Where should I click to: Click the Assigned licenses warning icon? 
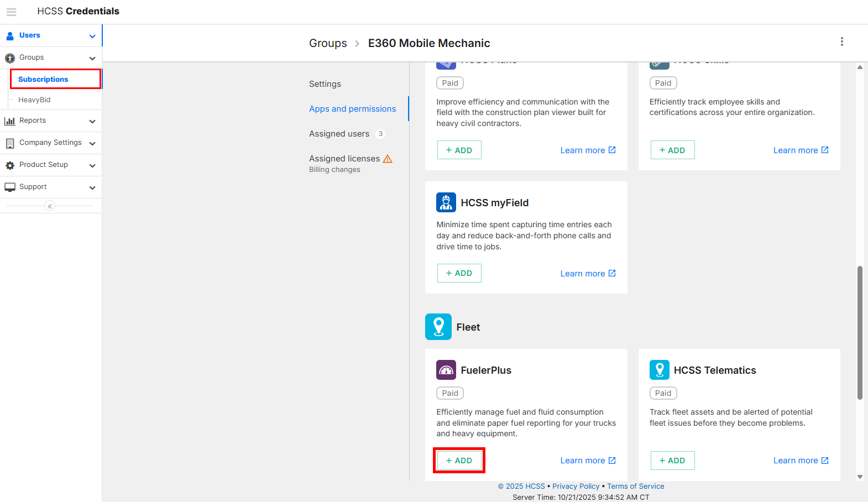point(388,159)
